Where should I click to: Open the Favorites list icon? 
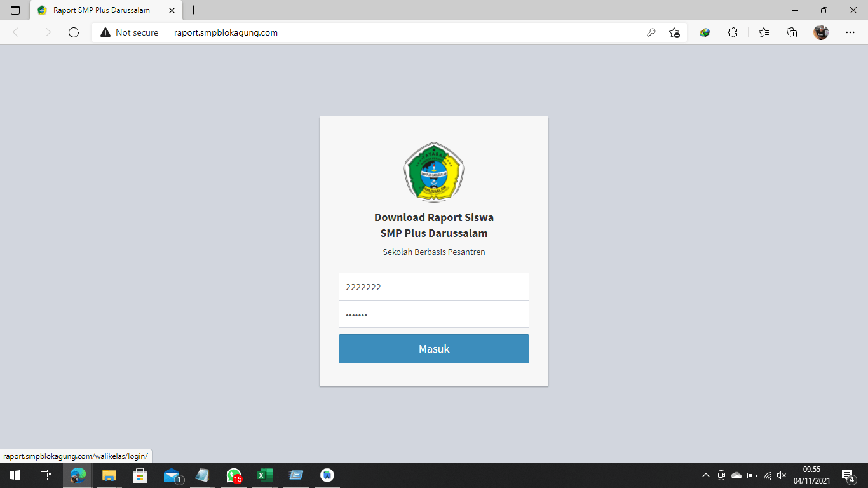(x=764, y=32)
